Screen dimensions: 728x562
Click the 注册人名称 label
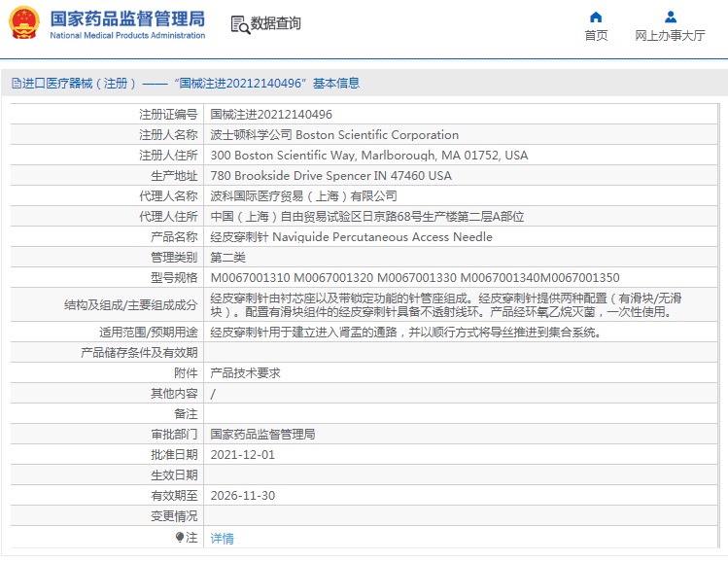point(168,135)
